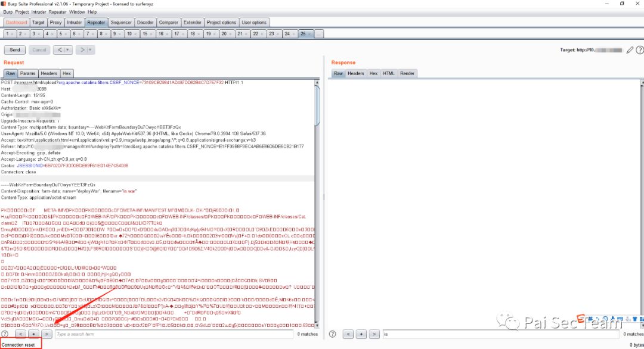
Task: Switch to the Sequencer tab
Action: [121, 23]
